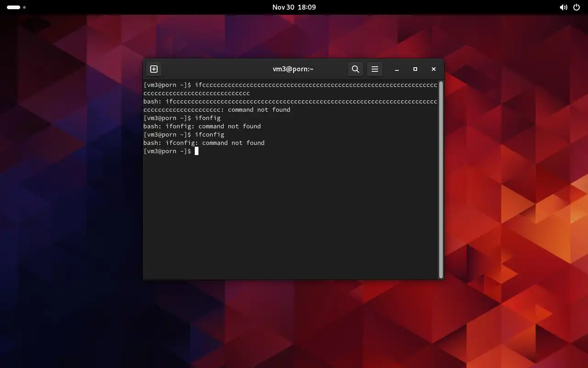Screen dimensions: 588x368
Task: Click the power icon in the top bar
Action: (577, 7)
